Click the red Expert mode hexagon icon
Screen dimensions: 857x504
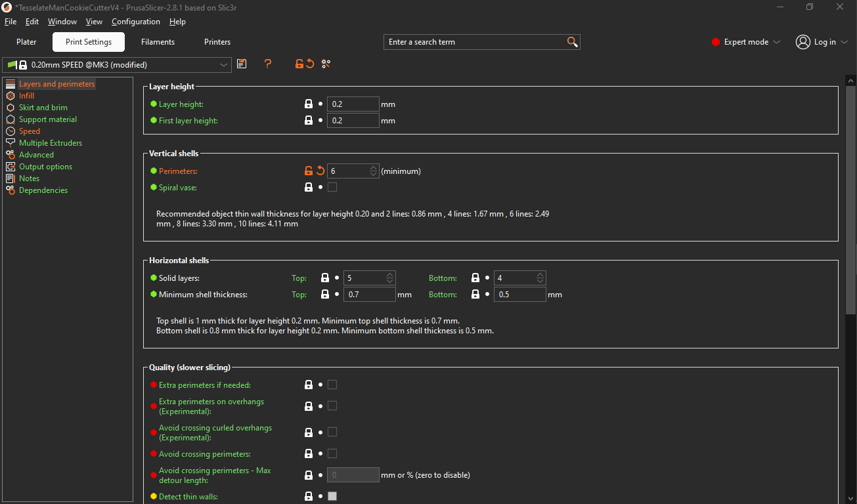click(x=716, y=42)
